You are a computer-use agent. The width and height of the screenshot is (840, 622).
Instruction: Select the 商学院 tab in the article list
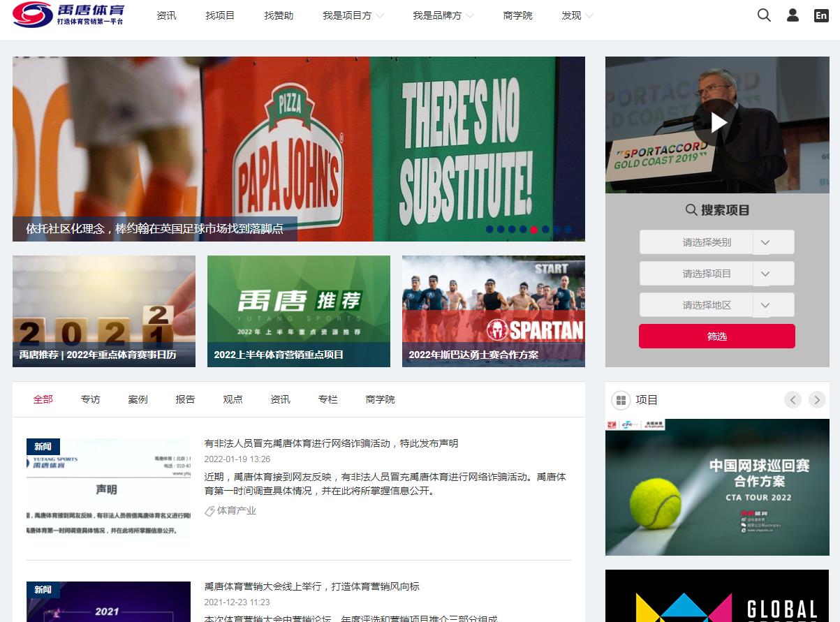tap(380, 399)
